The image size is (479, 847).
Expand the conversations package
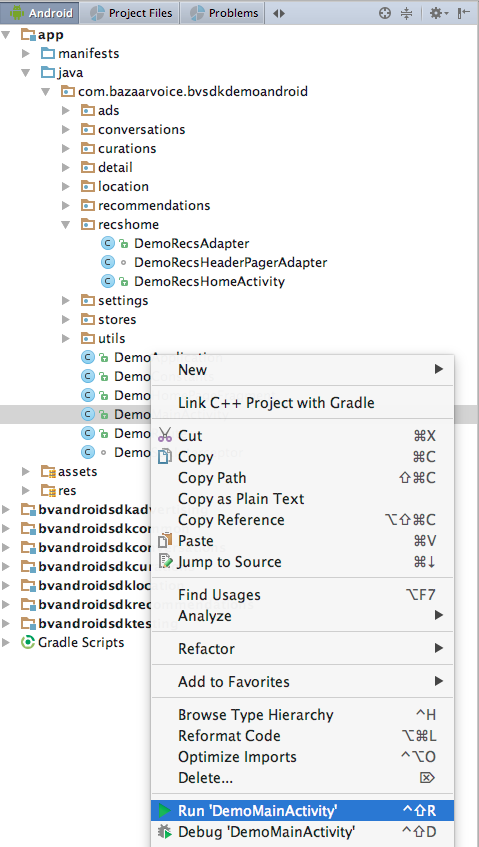pyautogui.click(x=66, y=130)
